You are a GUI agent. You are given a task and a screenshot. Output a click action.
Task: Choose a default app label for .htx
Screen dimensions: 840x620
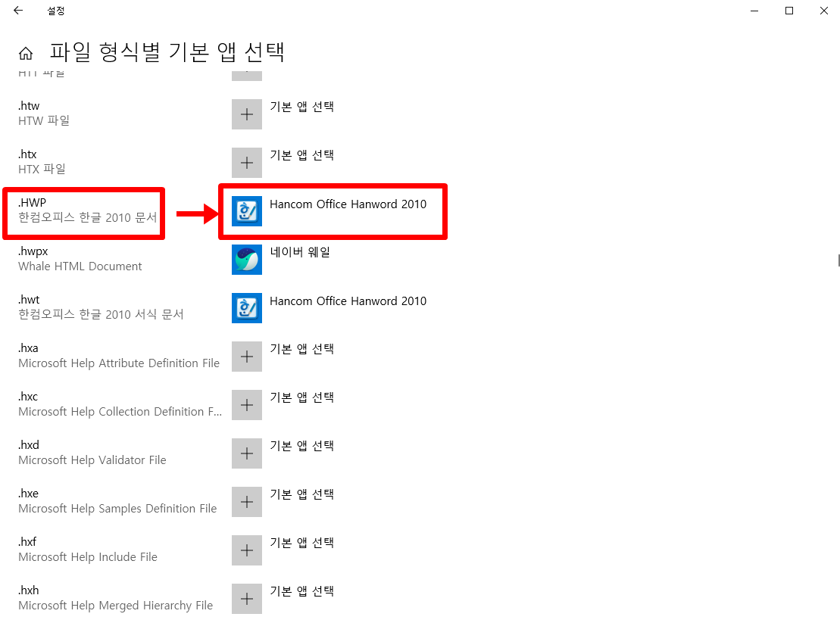coord(302,155)
